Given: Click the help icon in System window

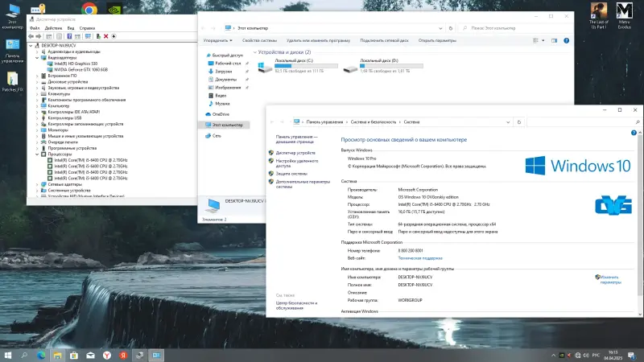Looking at the screenshot, I should 634,133.
